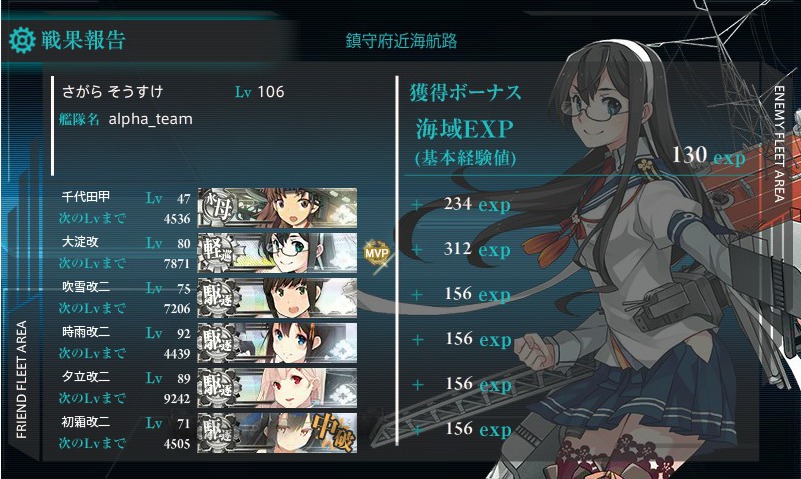
Task: Click the 駆逐 emblem on 夕立改二's banner
Action: pos(219,387)
